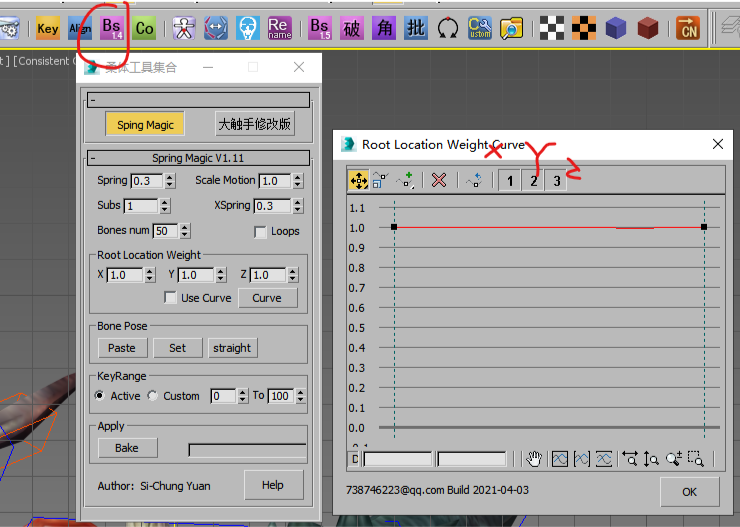Image resolution: width=740 pixels, height=527 pixels.
Task: Toggle curve 2 (Y) display button
Action: pos(533,181)
